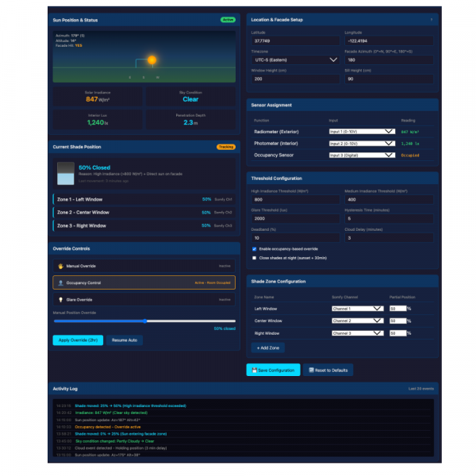Disable the occupancy-based override checkbox
This screenshot has width=476, height=476.
(x=254, y=249)
